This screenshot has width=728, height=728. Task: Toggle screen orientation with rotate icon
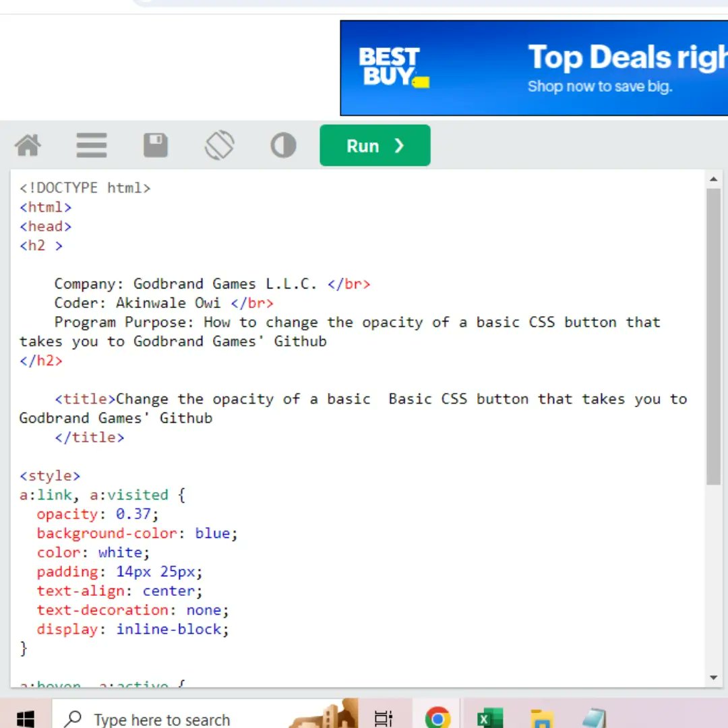[219, 145]
